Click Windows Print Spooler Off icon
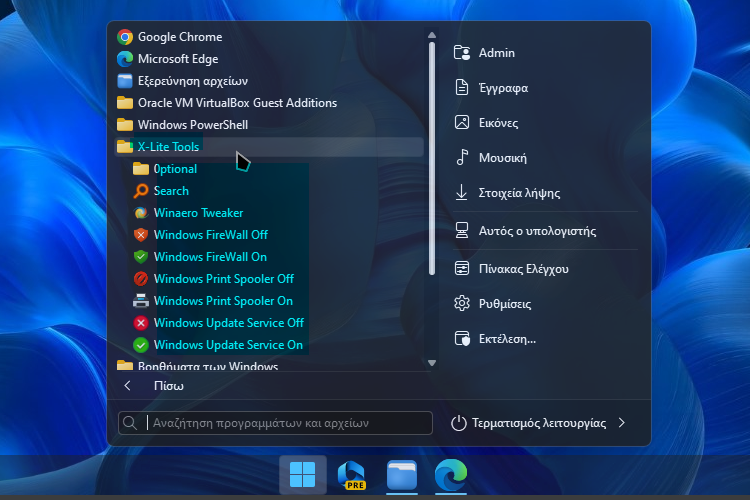 (x=141, y=279)
